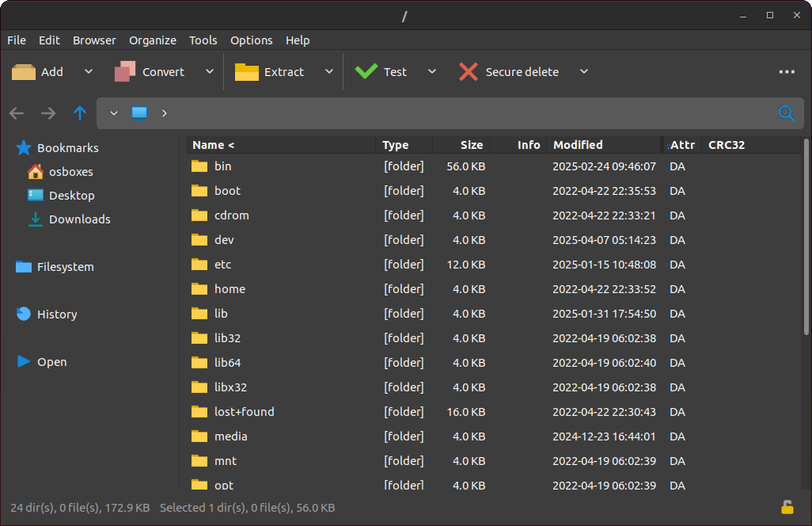Open search via the magnifier icon
812x526 pixels.
point(787,113)
